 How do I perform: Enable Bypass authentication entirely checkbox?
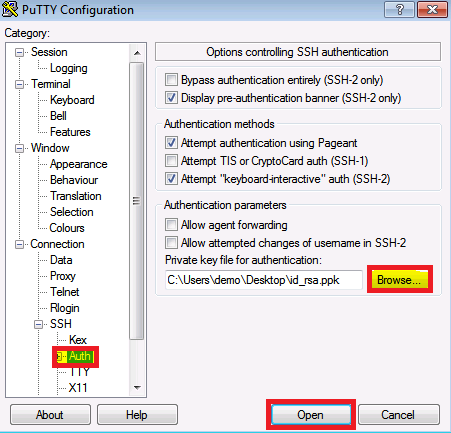point(171,80)
